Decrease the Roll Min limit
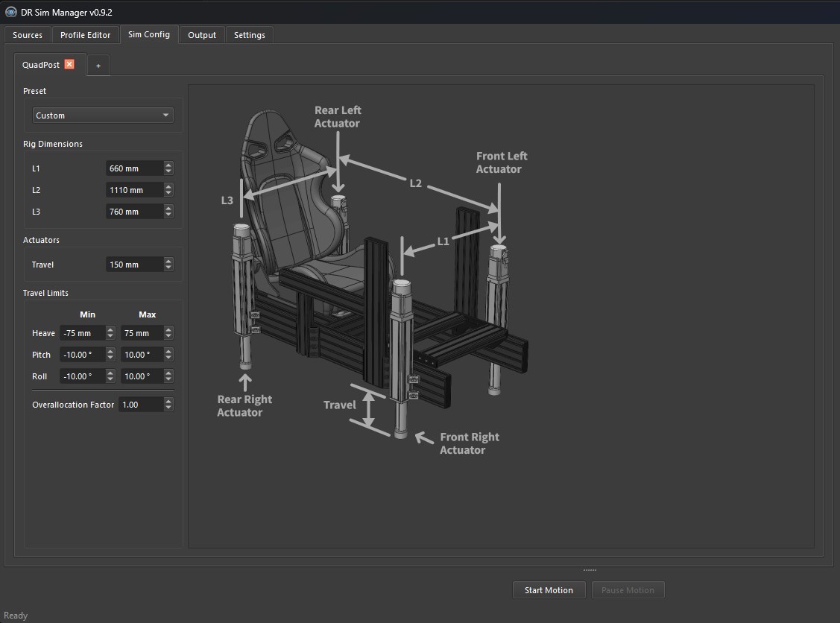This screenshot has width=840, height=623. pos(110,379)
